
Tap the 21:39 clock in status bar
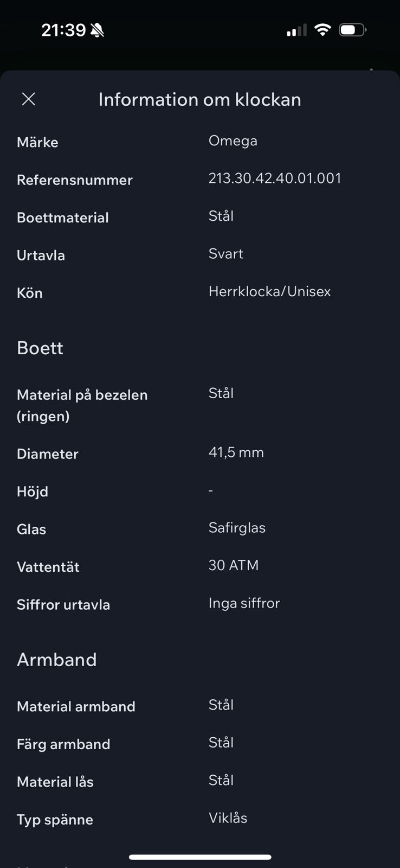tap(63, 30)
